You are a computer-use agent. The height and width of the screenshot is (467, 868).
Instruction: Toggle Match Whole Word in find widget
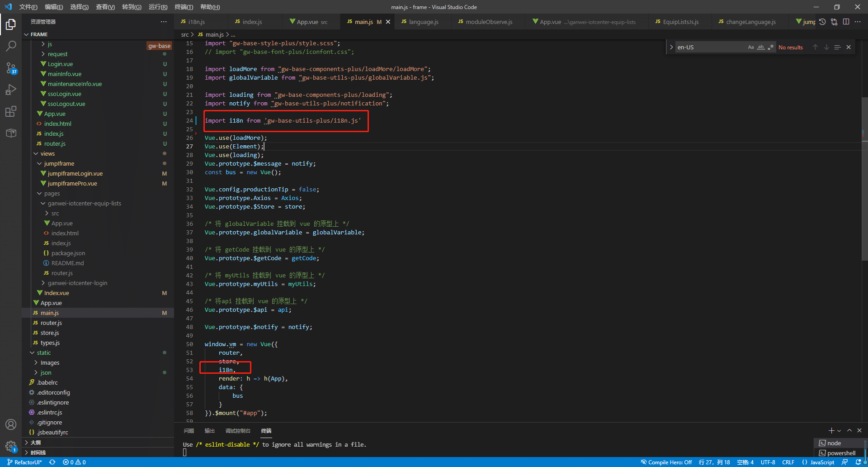coord(761,47)
